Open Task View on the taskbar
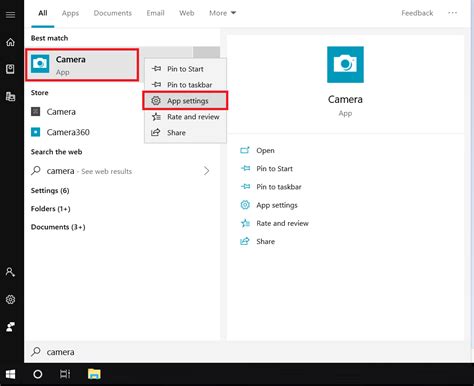 pyautogui.click(x=65, y=374)
